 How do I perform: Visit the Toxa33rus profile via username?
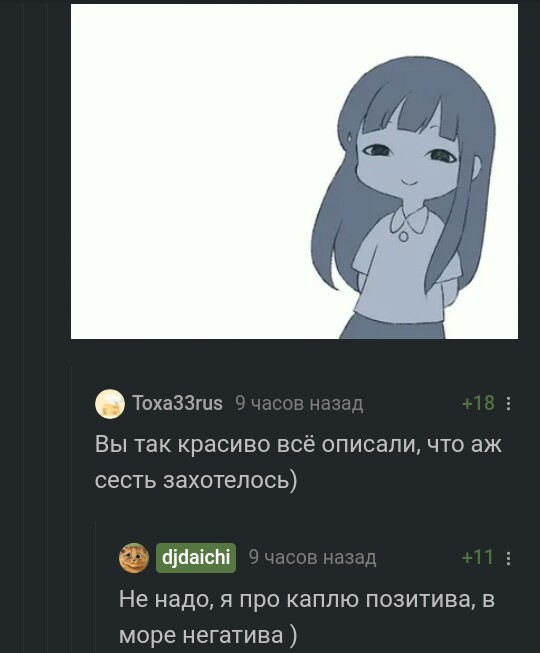coord(177,403)
